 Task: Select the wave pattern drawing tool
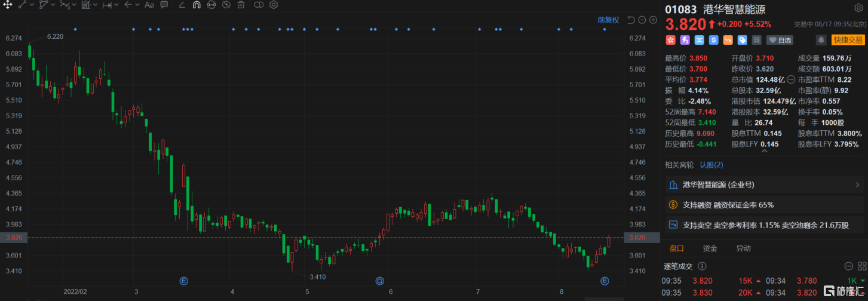pyautogui.click(x=65, y=5)
